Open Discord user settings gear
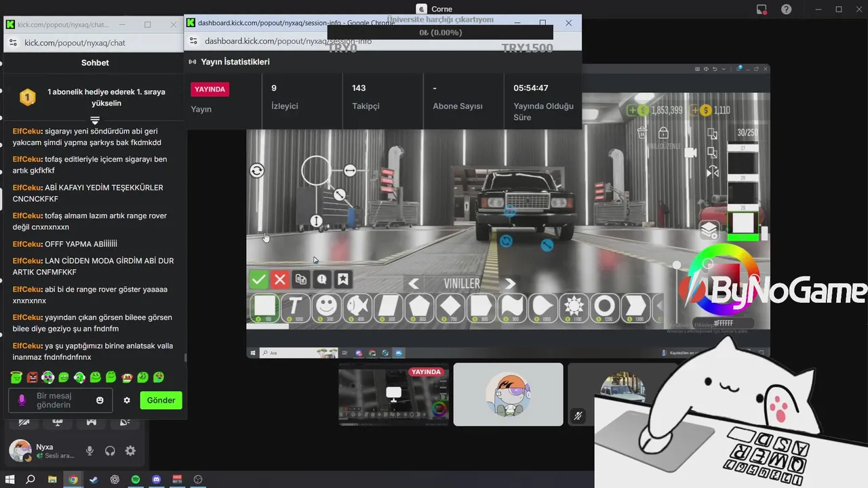 [x=130, y=451]
